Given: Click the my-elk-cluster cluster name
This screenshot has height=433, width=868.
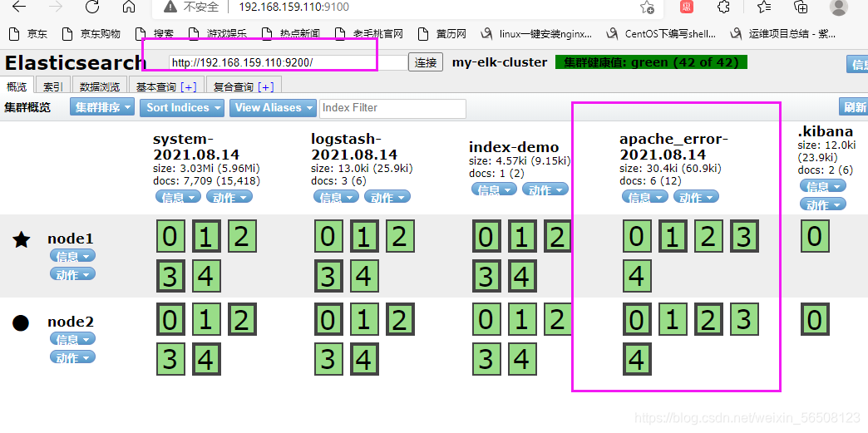Looking at the screenshot, I should click(500, 62).
